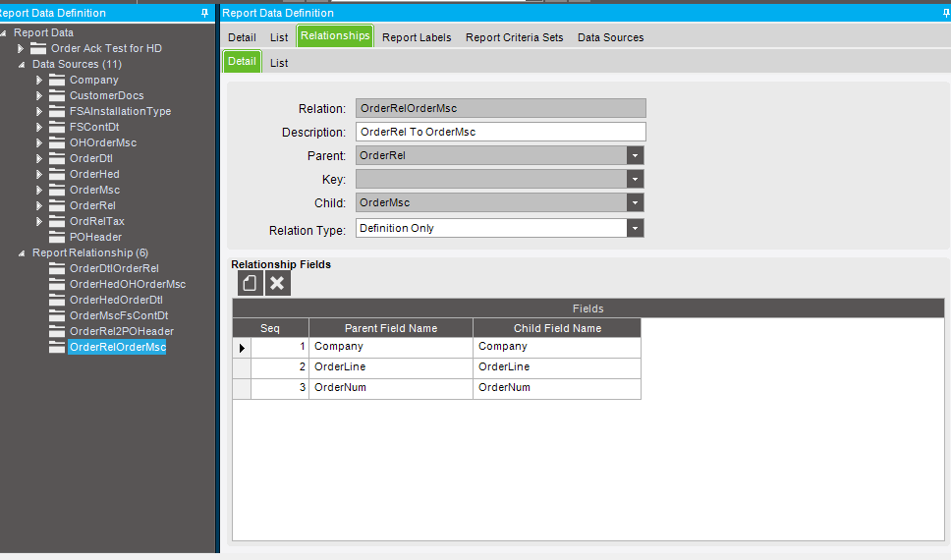Select row 1 using its row selector arrow
This screenshot has width=951, height=560.
point(242,348)
